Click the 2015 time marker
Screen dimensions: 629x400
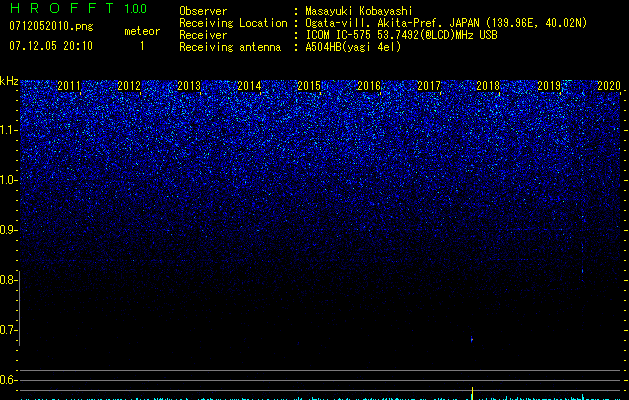pos(309,86)
